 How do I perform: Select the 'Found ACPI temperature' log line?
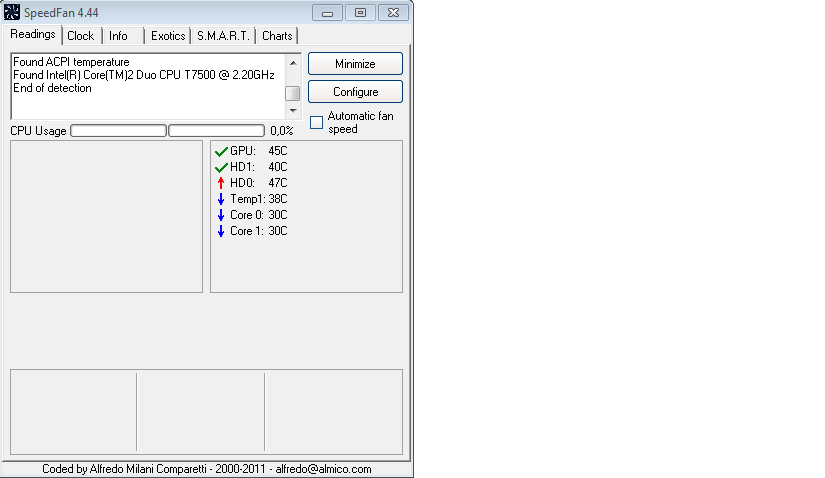click(x=71, y=62)
